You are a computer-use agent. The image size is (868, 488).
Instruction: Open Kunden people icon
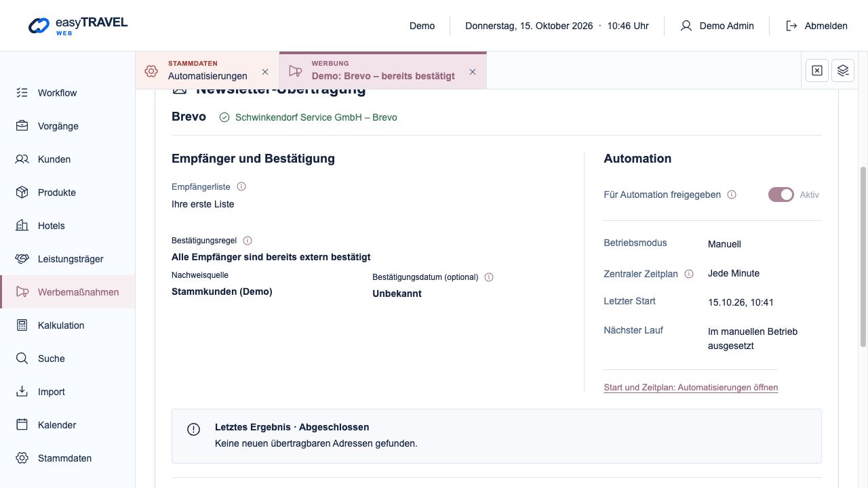click(22, 159)
